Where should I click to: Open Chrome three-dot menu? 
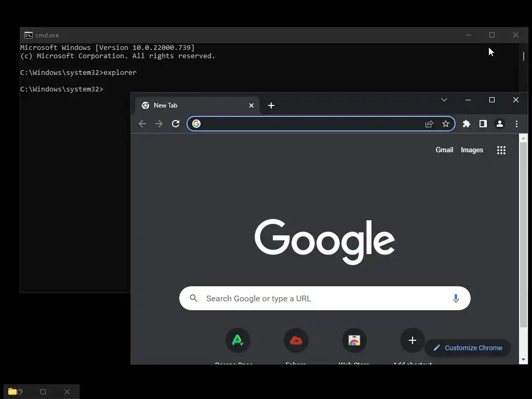point(516,124)
